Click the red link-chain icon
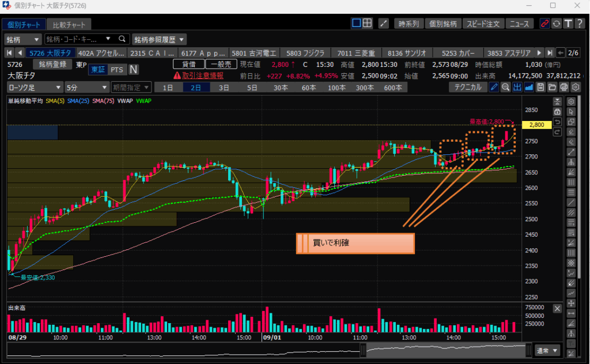The height and width of the screenshot is (364, 590). (544, 24)
